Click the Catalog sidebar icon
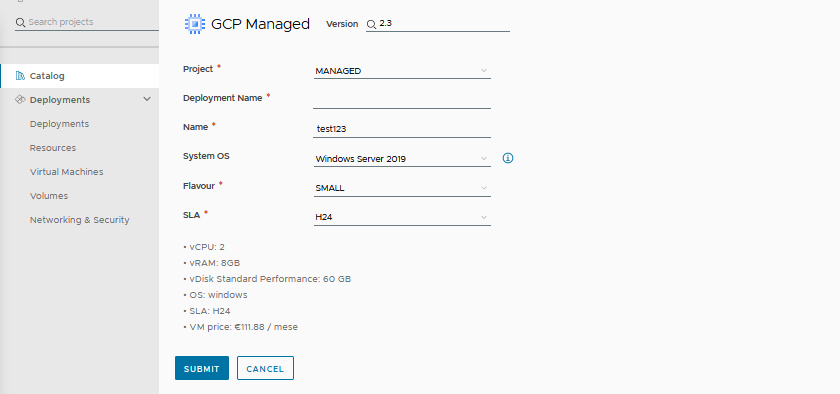The height and width of the screenshot is (394, 840). click(x=20, y=76)
